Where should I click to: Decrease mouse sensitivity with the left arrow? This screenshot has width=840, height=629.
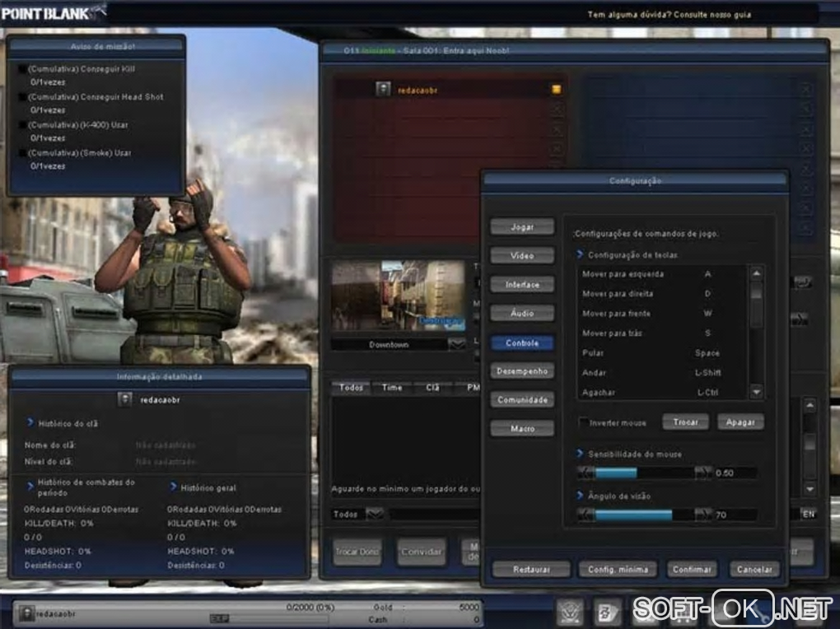point(586,473)
